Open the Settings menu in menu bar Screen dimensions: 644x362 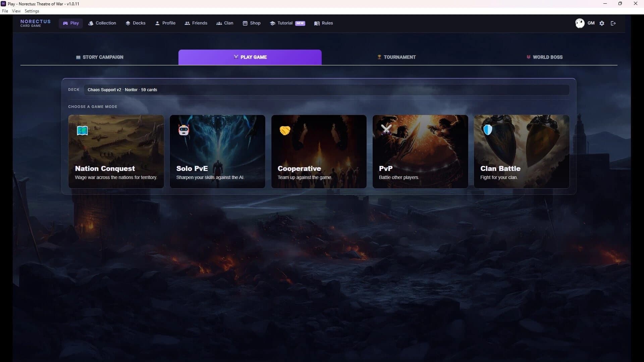click(32, 11)
